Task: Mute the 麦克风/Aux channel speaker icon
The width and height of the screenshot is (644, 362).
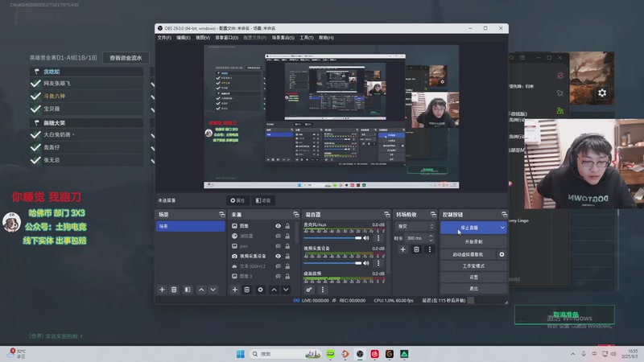Action: [x=366, y=238]
